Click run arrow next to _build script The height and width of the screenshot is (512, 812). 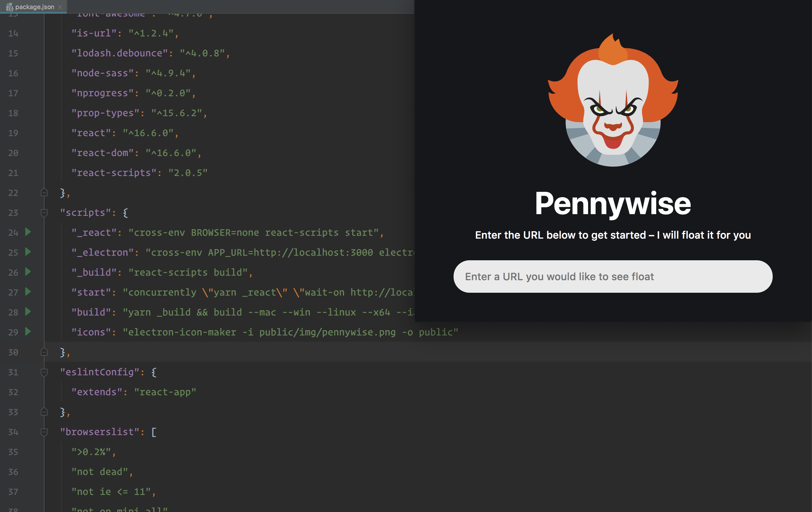(x=28, y=272)
